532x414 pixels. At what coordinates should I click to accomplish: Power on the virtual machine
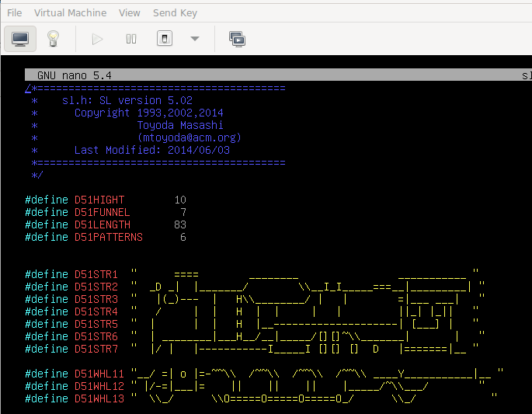tap(97, 39)
